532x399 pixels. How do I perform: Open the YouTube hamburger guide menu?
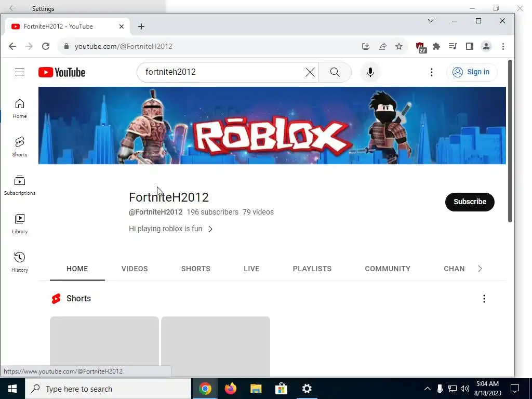20,72
